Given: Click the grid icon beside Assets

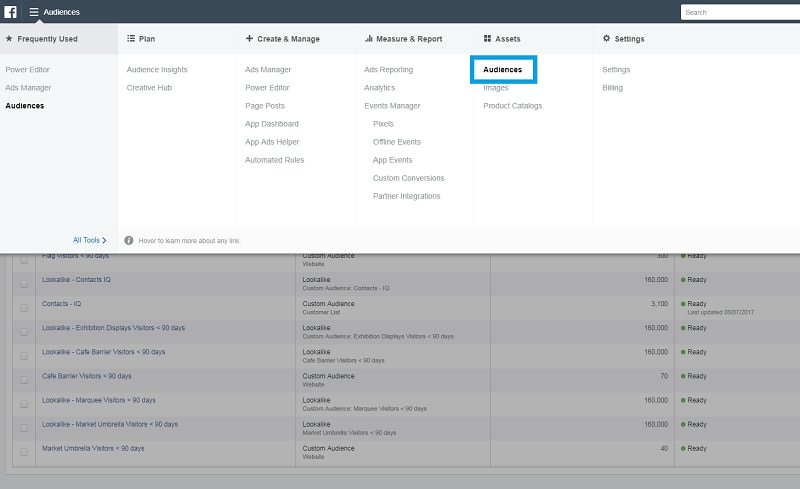Looking at the screenshot, I should tap(487, 38).
